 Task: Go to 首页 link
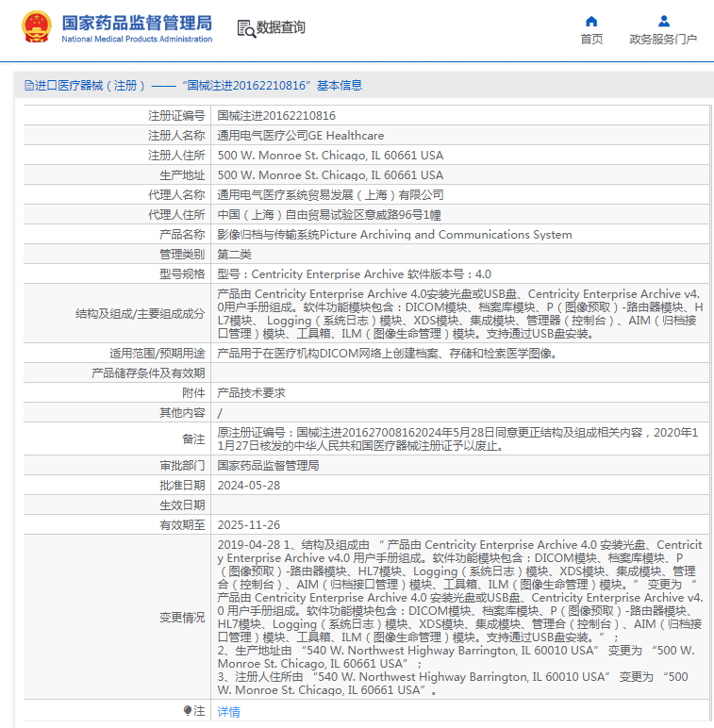pyautogui.click(x=591, y=40)
